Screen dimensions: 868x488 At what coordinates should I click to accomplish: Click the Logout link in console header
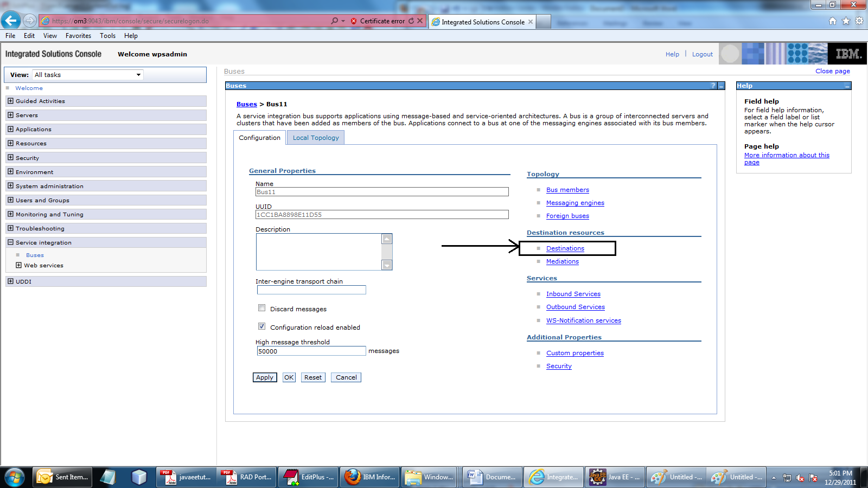(x=703, y=54)
